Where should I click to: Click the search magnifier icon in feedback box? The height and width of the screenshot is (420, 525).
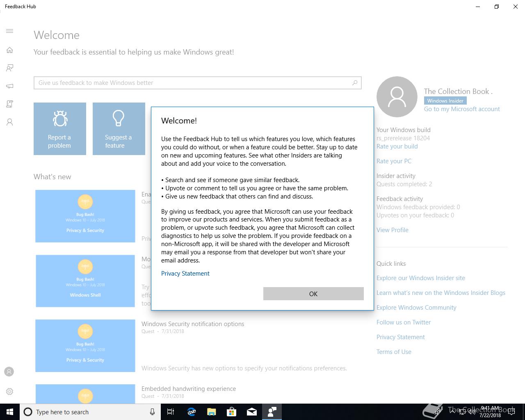(x=355, y=82)
